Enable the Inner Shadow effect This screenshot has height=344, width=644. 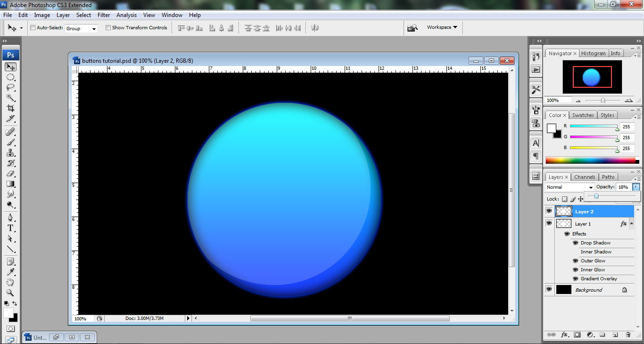coord(575,252)
